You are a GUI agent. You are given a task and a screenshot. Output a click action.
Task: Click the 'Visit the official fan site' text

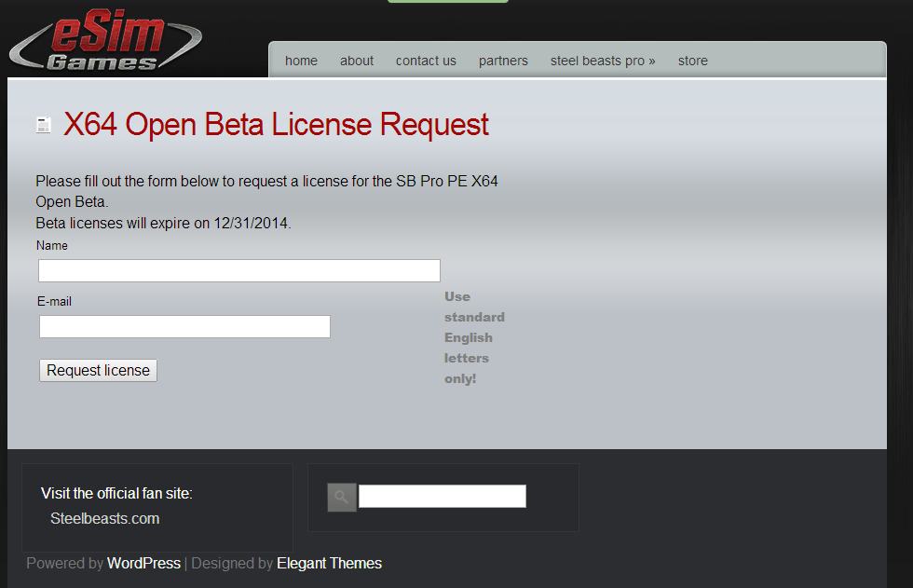pos(116,494)
